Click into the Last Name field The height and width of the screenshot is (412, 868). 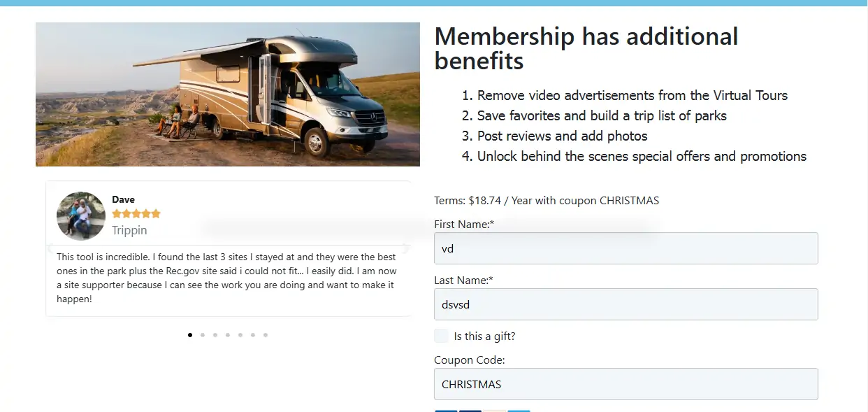point(626,304)
